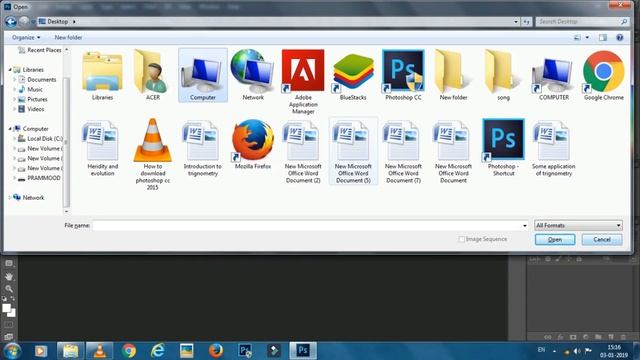Click the background color swatch in Photoshop
This screenshot has width=640, height=360.
[x=13, y=313]
